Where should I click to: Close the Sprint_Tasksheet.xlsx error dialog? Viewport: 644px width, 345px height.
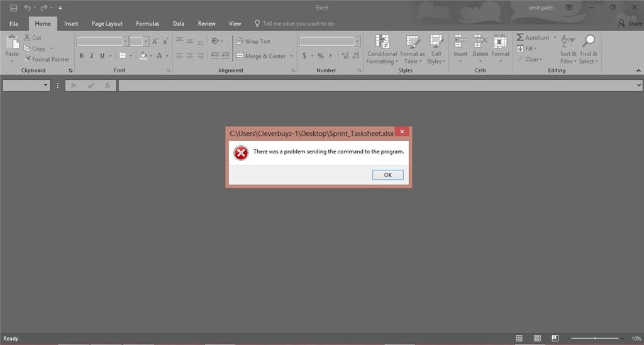[x=402, y=132]
